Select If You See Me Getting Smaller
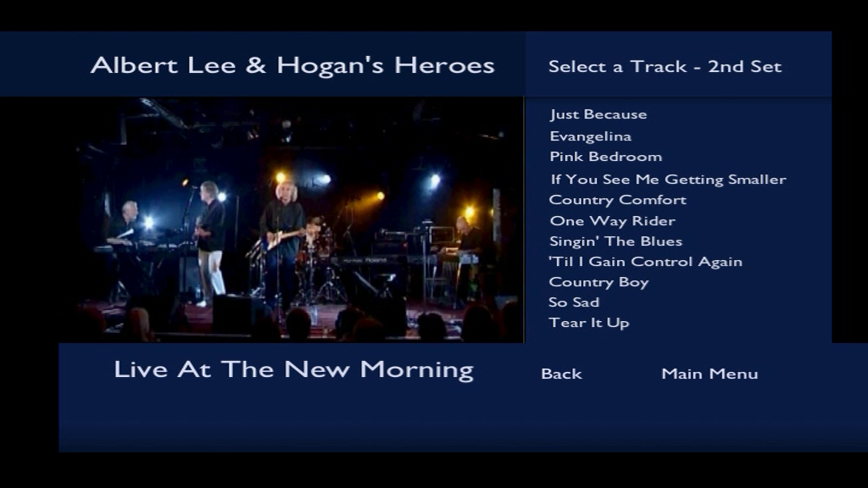868x488 pixels. click(668, 180)
